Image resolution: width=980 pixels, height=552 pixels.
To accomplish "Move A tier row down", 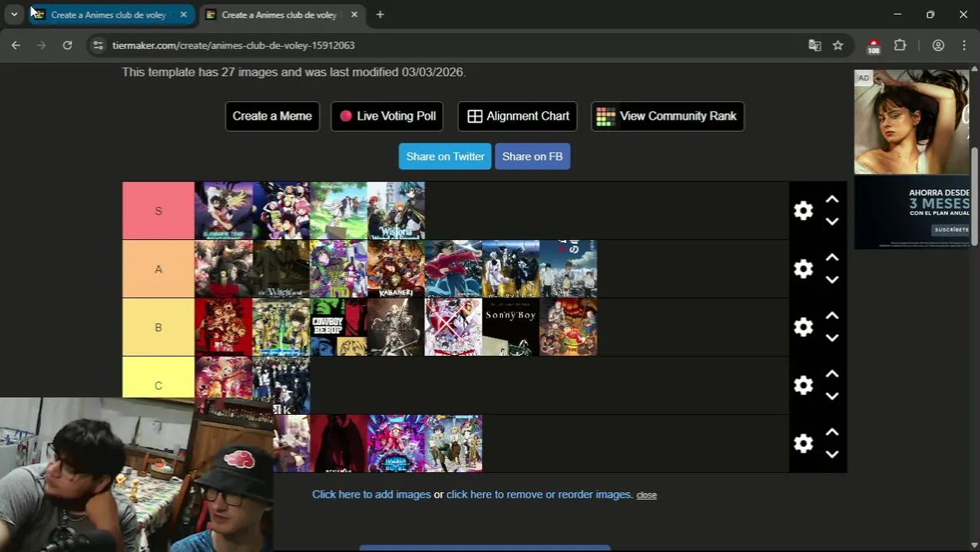I will 832,280.
